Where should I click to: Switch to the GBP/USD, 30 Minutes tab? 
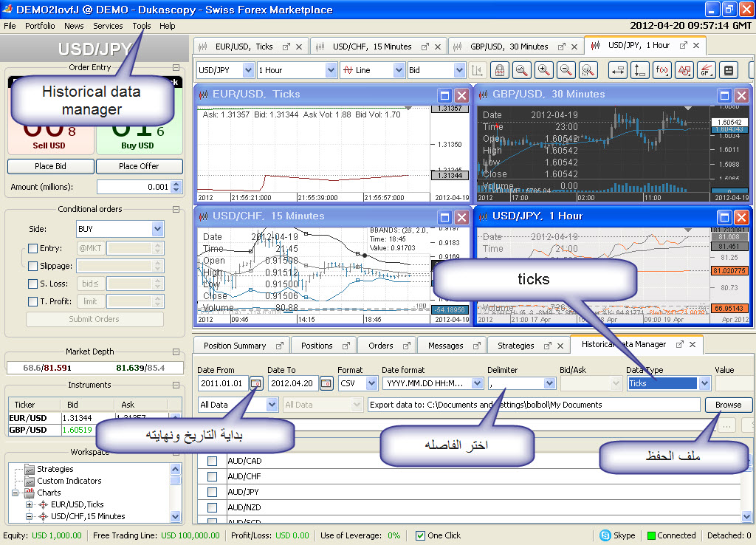pos(509,47)
